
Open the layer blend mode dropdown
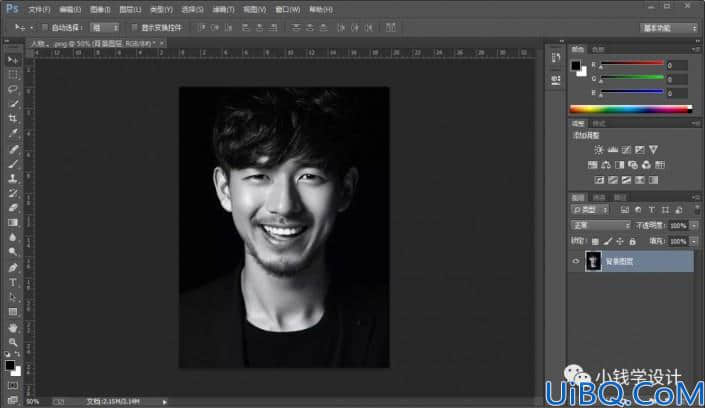click(601, 225)
